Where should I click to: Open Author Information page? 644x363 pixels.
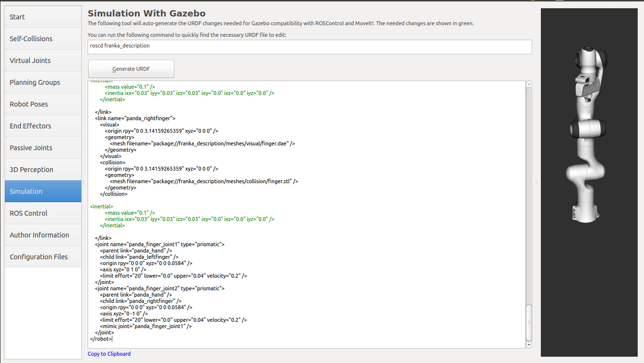point(43,235)
